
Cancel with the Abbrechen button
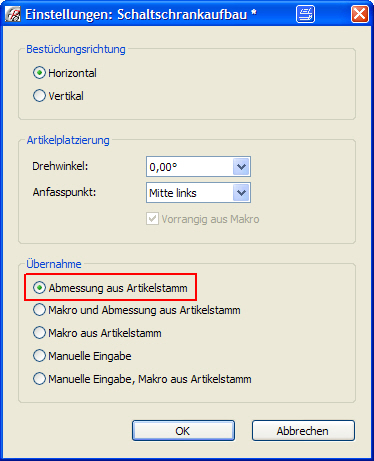click(x=303, y=431)
